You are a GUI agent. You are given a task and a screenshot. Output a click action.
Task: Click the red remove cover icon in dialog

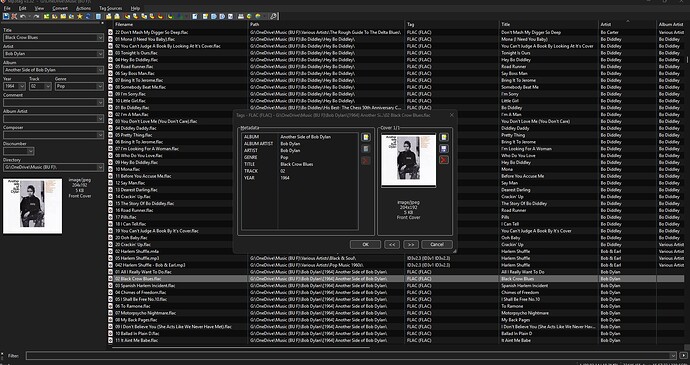coord(444,159)
